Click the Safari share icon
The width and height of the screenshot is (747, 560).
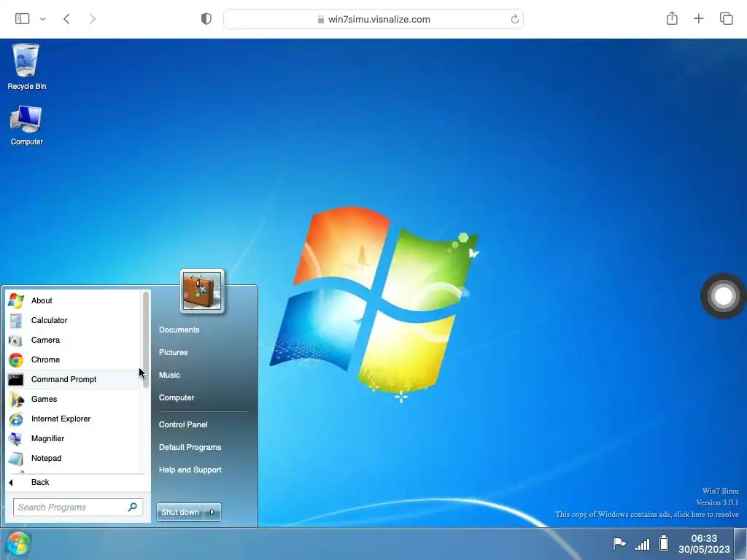[x=672, y=18]
